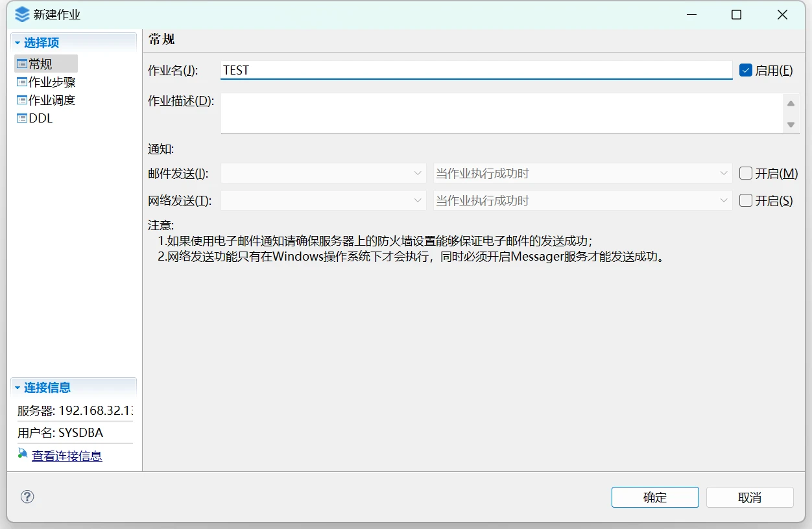Open the 查看连接信息 link
Image resolution: width=812 pixels, height=529 pixels.
pos(67,456)
